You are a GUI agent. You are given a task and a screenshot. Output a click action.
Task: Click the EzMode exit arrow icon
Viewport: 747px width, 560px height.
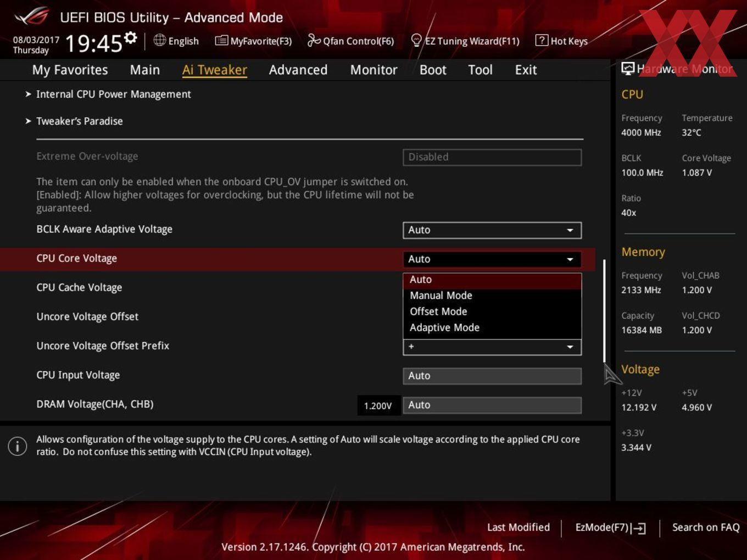coord(638,528)
